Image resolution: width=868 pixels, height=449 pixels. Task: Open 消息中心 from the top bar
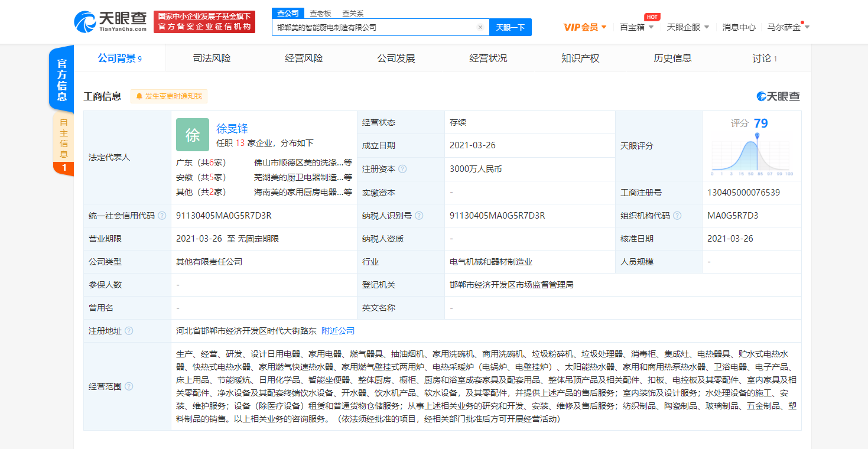[738, 27]
